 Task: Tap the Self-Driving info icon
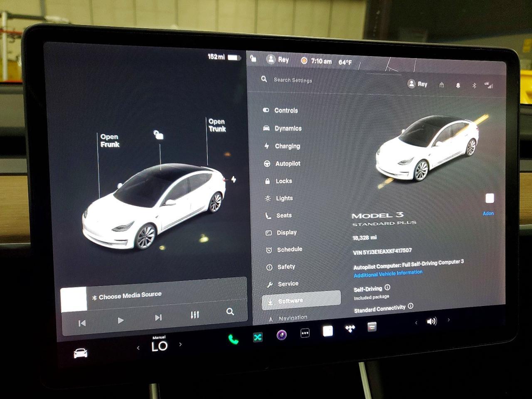(387, 287)
